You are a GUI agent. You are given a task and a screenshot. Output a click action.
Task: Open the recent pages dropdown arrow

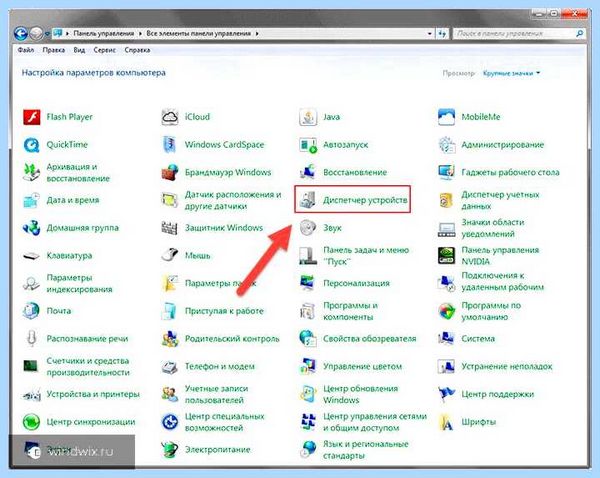pos(47,34)
